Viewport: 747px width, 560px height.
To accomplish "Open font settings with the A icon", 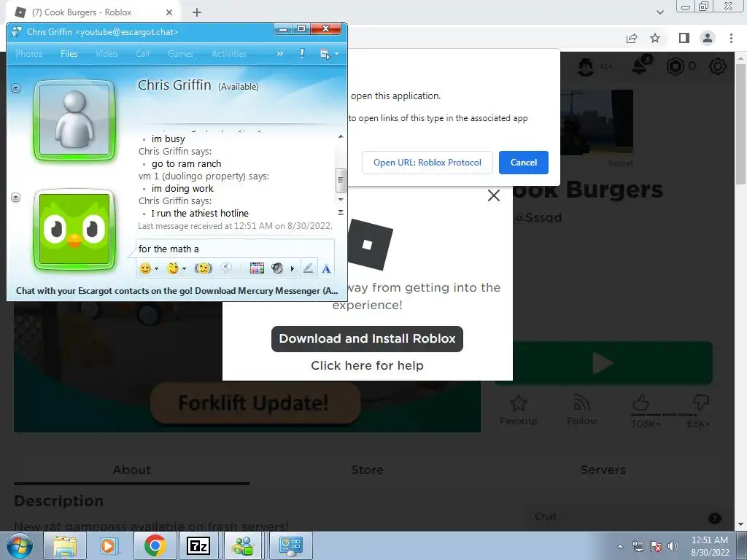I will point(326,269).
